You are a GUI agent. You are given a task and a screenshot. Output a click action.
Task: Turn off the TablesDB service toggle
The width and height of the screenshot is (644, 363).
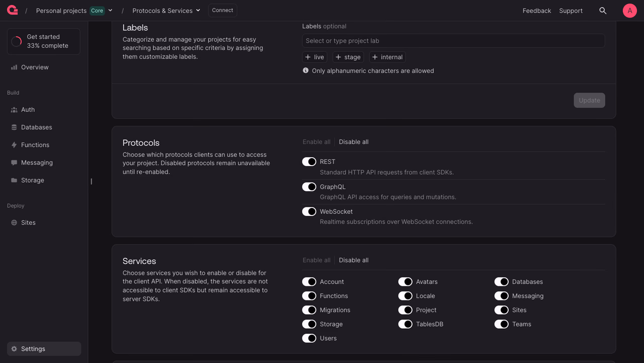(x=405, y=324)
